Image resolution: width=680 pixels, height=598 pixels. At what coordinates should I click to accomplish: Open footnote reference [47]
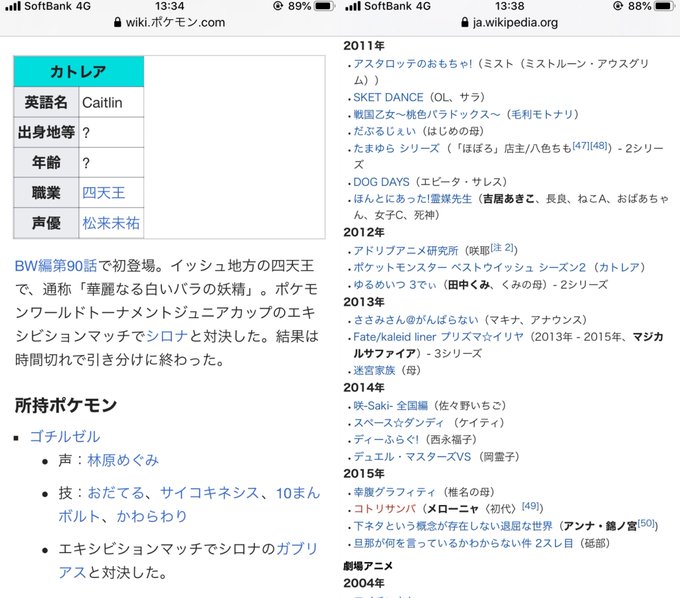point(581,146)
